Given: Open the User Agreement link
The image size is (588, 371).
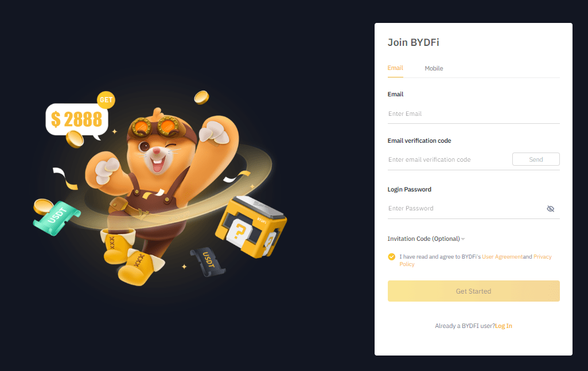Looking at the screenshot, I should 502,257.
